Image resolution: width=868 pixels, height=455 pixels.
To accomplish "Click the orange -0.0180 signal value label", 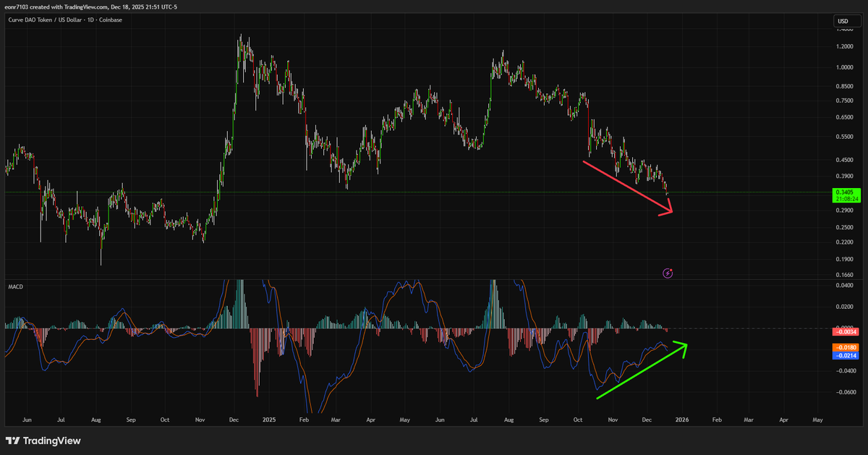I will [846, 348].
